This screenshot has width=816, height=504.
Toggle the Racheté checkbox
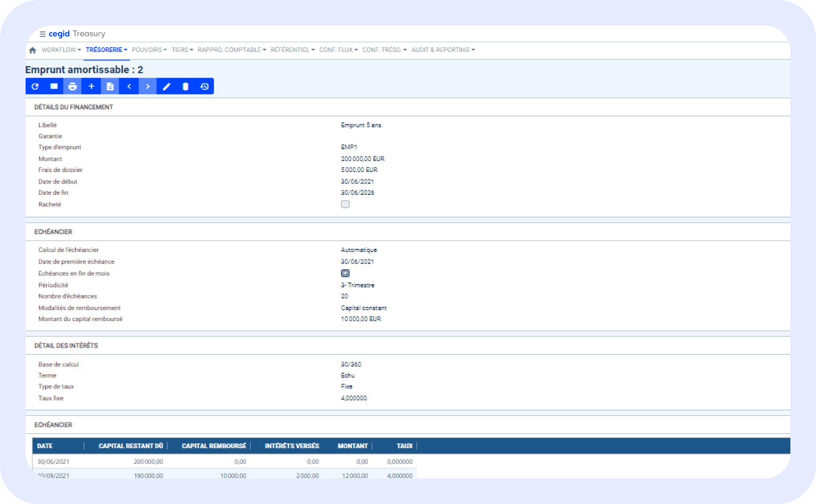345,204
